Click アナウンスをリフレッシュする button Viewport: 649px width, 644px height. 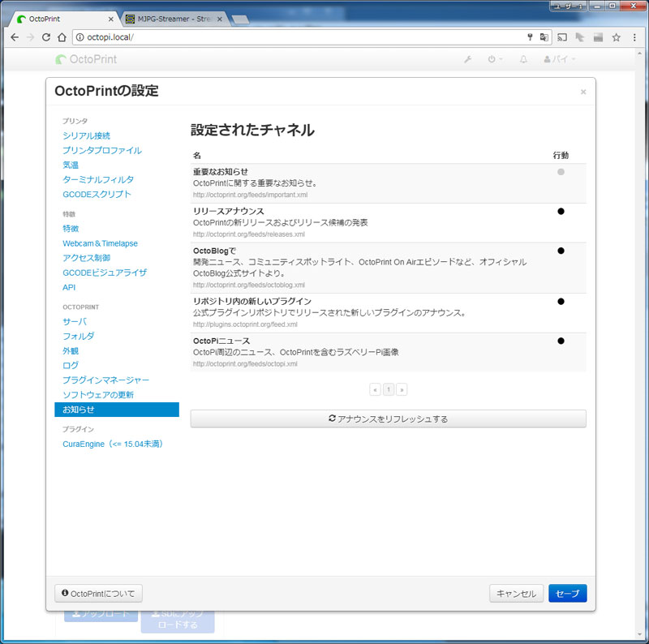[389, 419]
